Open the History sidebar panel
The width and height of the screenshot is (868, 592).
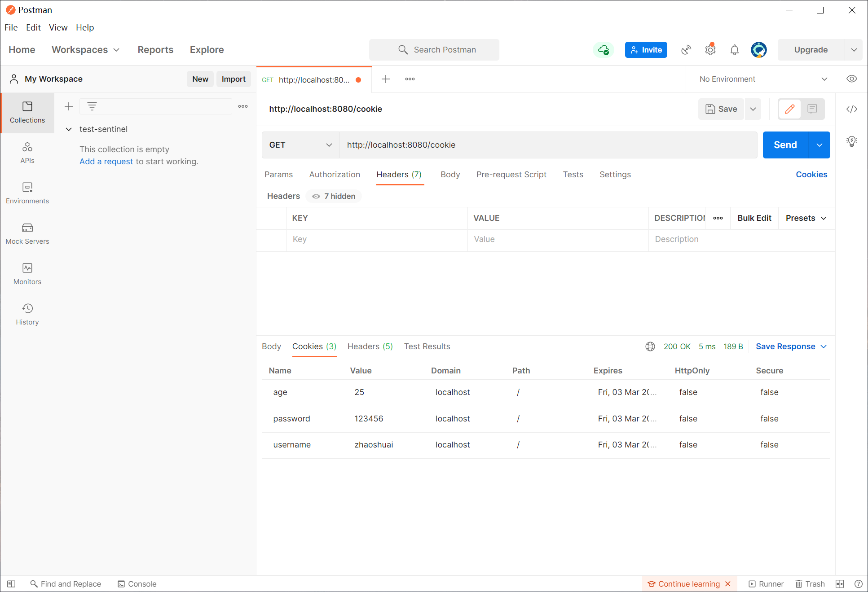coord(27,315)
